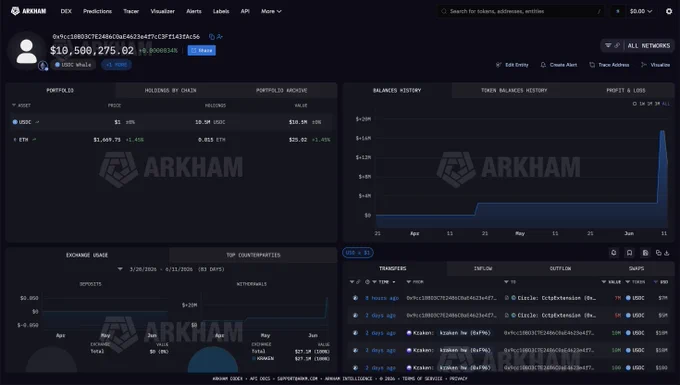
Task: Switch to Outflow tab
Action: coord(560,268)
